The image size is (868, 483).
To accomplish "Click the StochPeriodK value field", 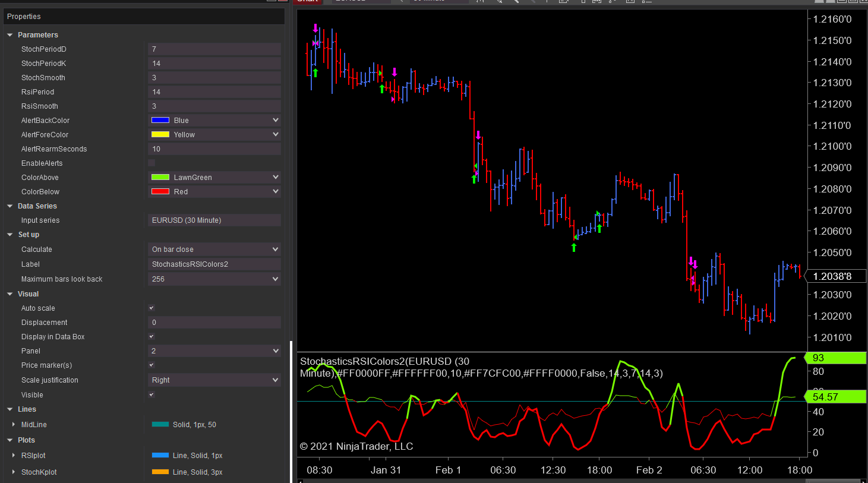I will (x=214, y=63).
